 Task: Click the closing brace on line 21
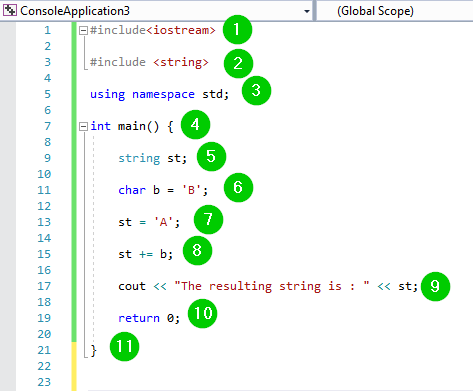94,351
